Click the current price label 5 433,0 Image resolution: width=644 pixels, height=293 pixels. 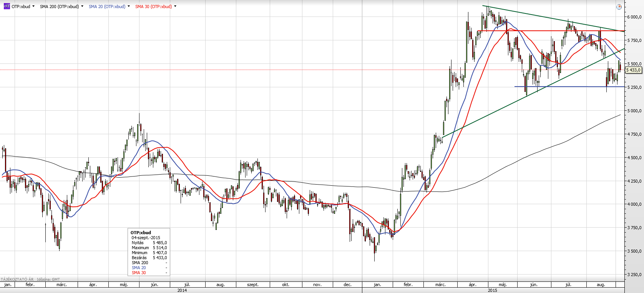[x=633, y=70]
